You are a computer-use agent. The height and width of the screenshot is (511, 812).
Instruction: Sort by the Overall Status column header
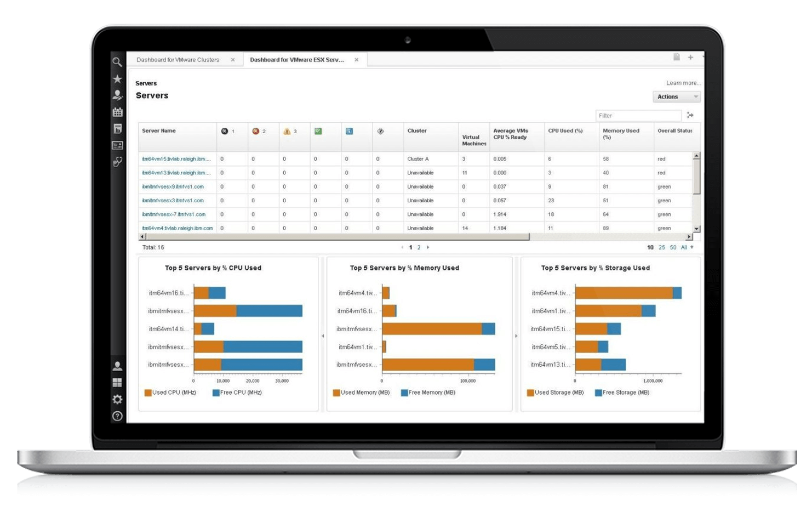(675, 130)
